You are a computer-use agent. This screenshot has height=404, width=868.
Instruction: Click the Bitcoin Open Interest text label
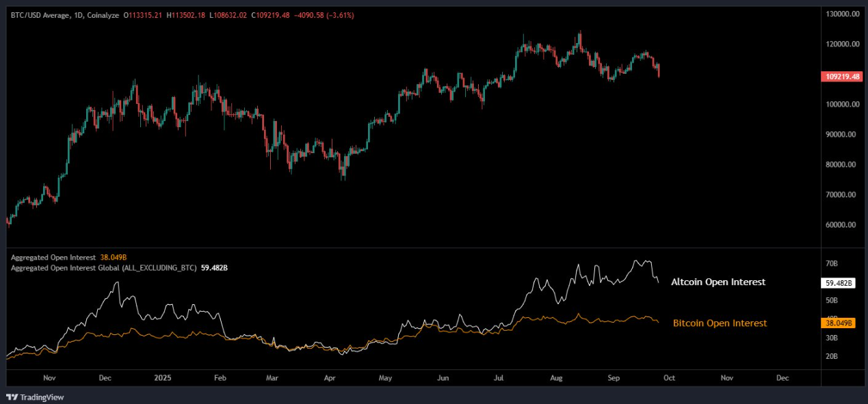720,323
